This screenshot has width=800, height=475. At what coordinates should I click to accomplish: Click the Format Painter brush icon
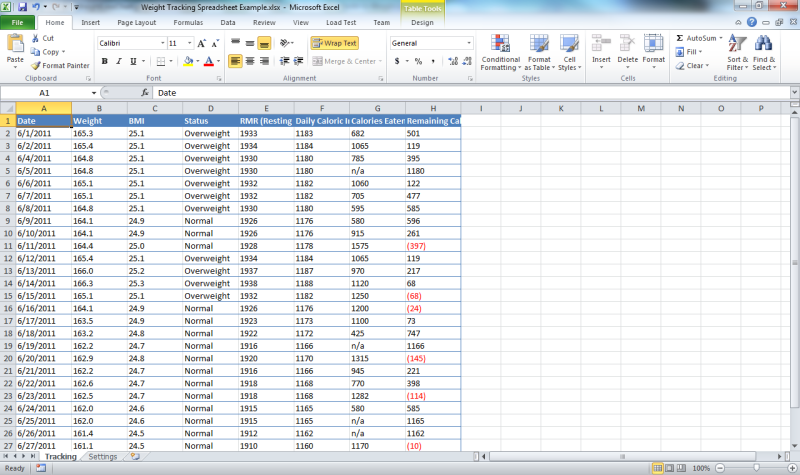point(35,66)
